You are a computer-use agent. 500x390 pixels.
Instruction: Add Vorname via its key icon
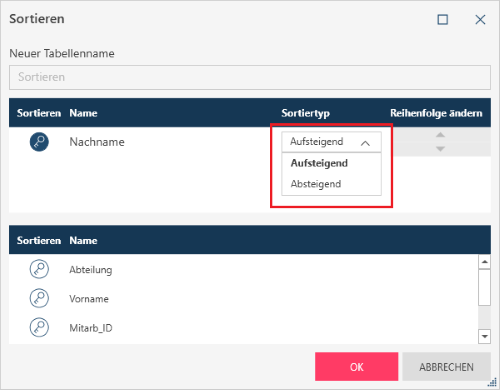click(39, 298)
